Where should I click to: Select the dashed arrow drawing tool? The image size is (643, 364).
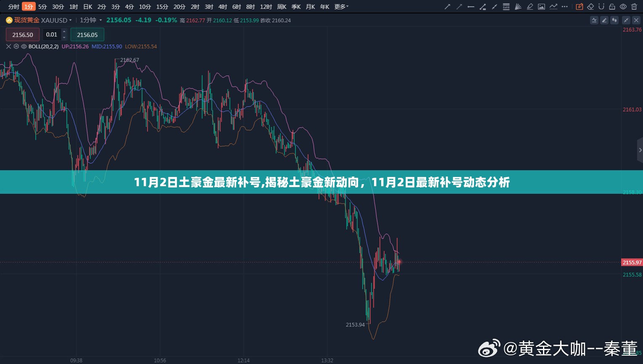(459, 7)
